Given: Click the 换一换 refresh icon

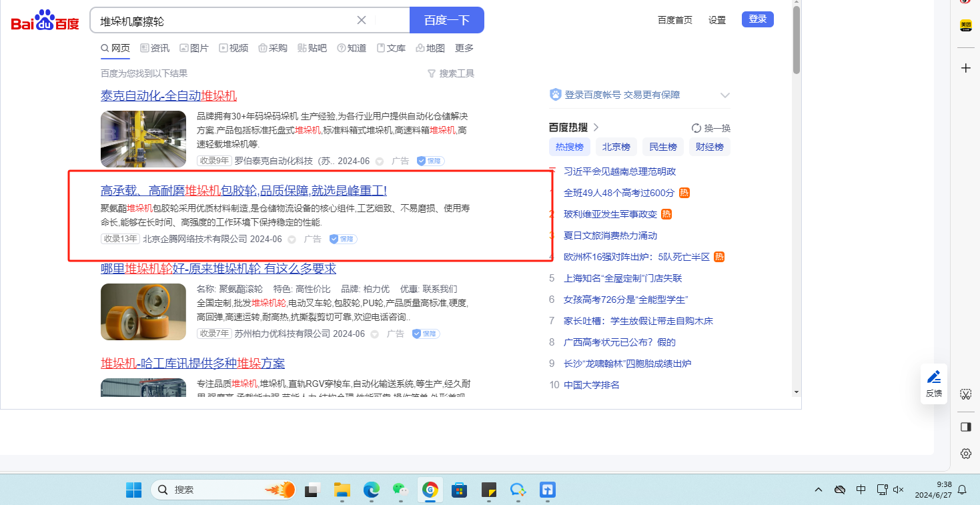Looking at the screenshot, I should [x=696, y=128].
